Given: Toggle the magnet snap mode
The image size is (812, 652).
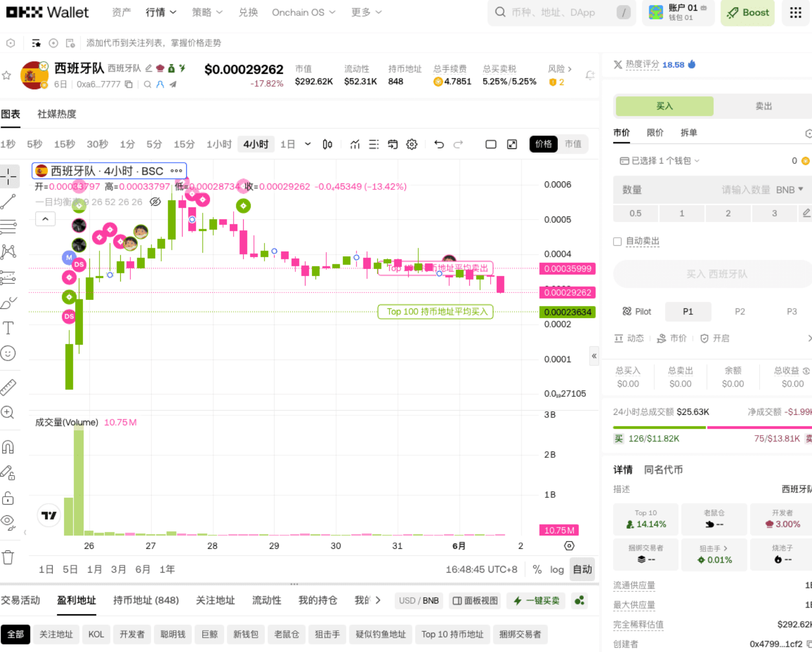Looking at the screenshot, I should point(8,447).
